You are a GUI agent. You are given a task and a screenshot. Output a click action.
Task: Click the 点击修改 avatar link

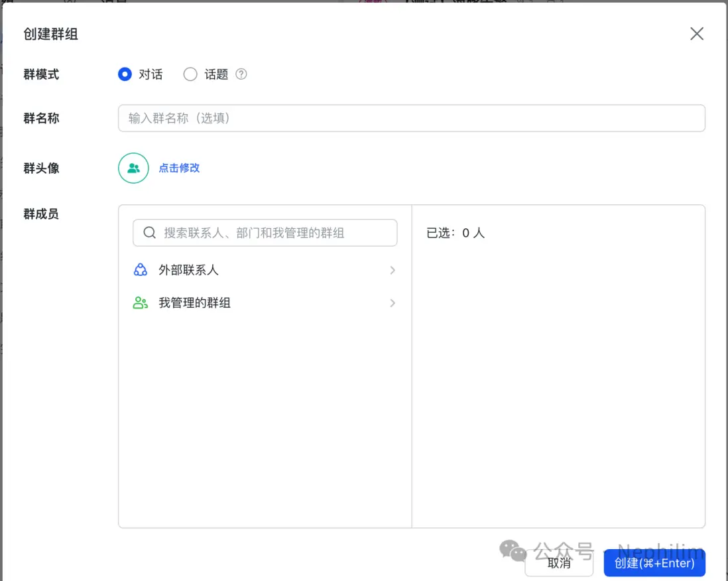tap(178, 168)
